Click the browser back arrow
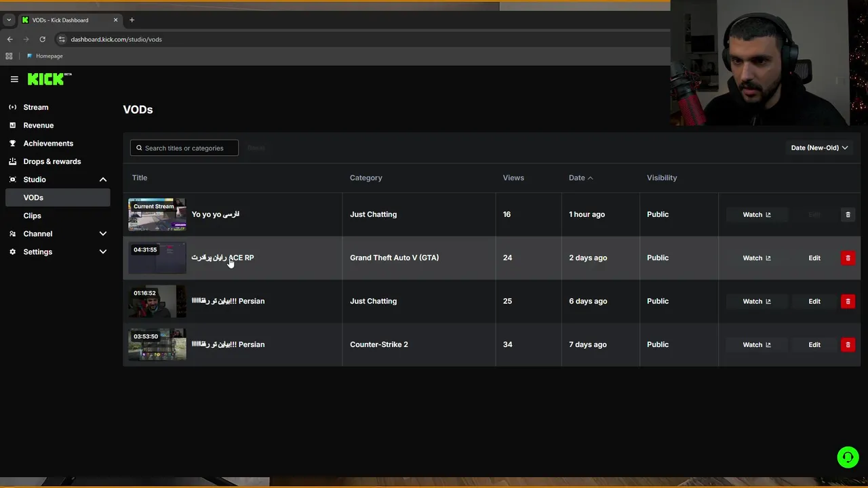The image size is (868, 488). 9,39
